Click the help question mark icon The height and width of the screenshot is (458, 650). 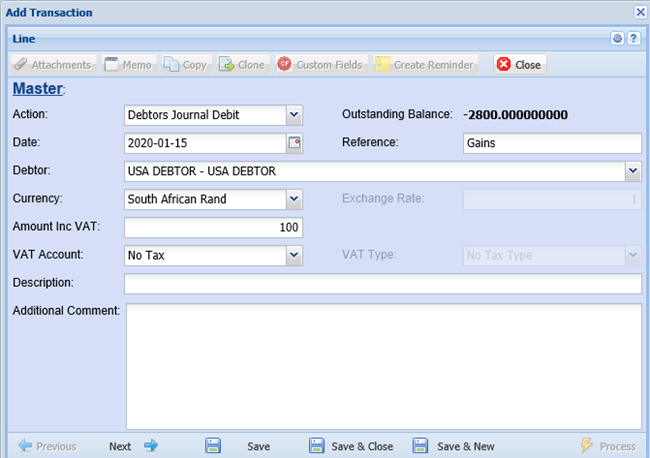click(x=632, y=39)
